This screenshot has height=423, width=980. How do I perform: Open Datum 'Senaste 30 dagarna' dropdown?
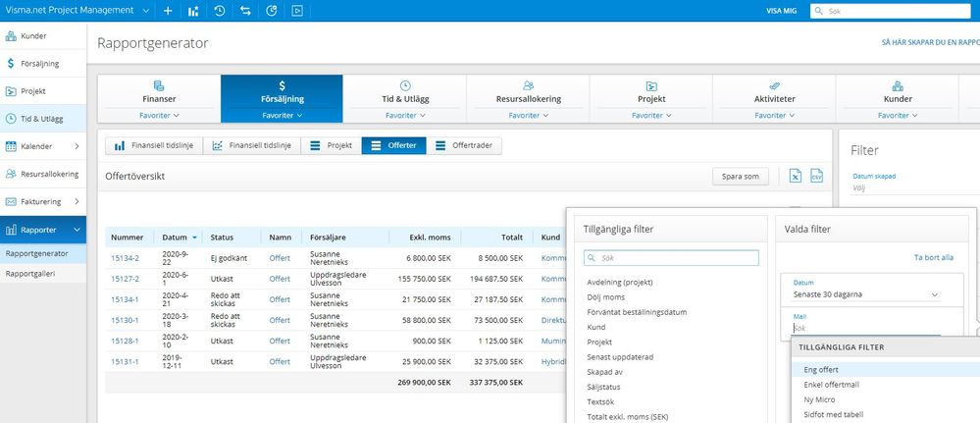(x=865, y=294)
